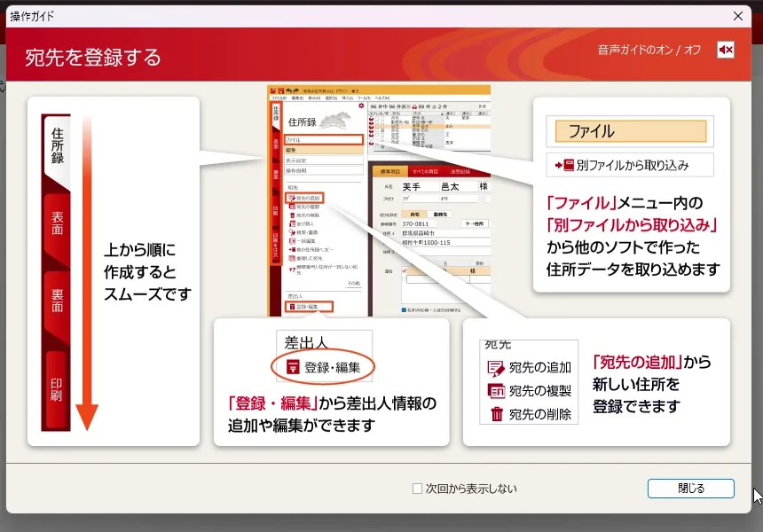Select the 印刷 tab in the step illustration
Image resolution: width=763 pixels, height=532 pixels.
57,389
